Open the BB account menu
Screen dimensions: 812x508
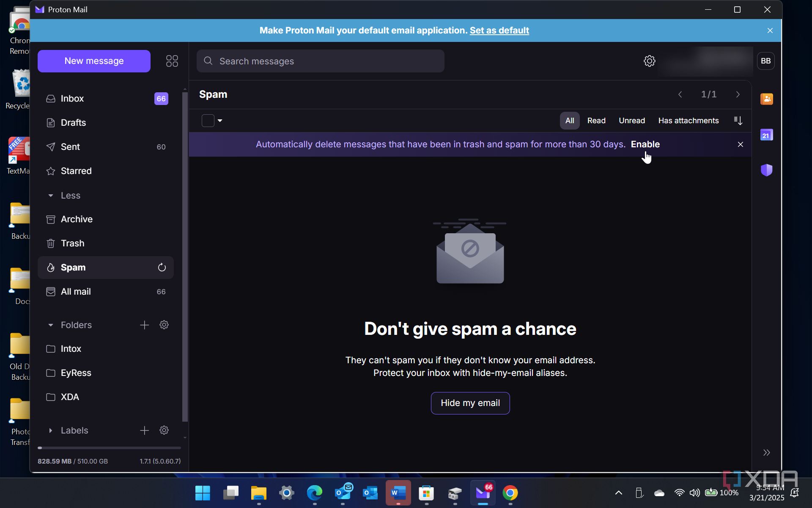765,61
